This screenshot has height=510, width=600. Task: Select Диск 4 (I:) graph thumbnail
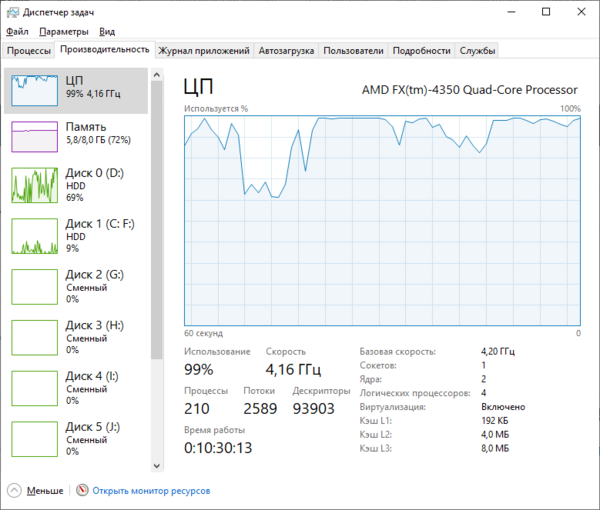tap(34, 388)
